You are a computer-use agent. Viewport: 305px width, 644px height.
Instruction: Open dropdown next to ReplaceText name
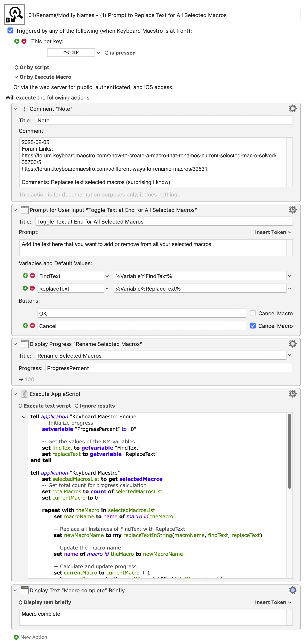tap(107, 288)
